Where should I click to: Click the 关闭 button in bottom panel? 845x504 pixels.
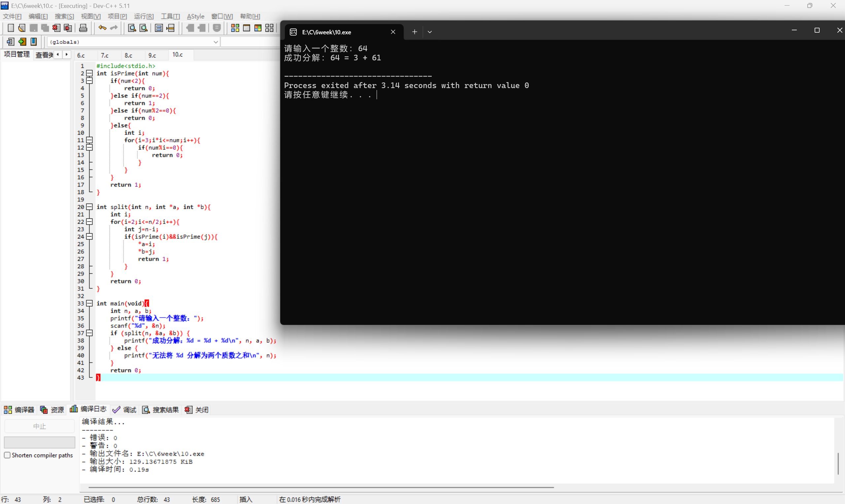tap(197, 410)
